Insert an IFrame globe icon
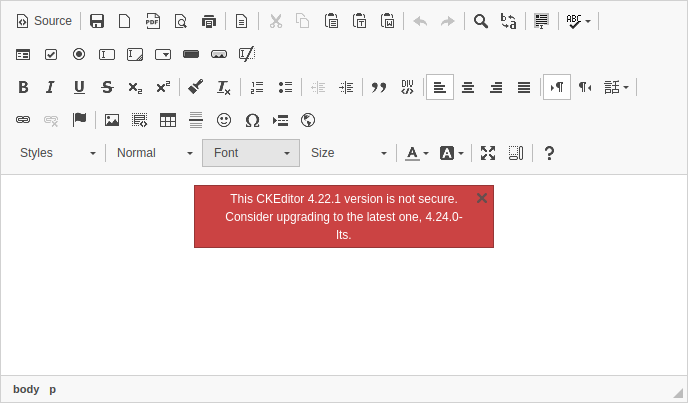The width and height of the screenshot is (688, 403). coord(308,120)
